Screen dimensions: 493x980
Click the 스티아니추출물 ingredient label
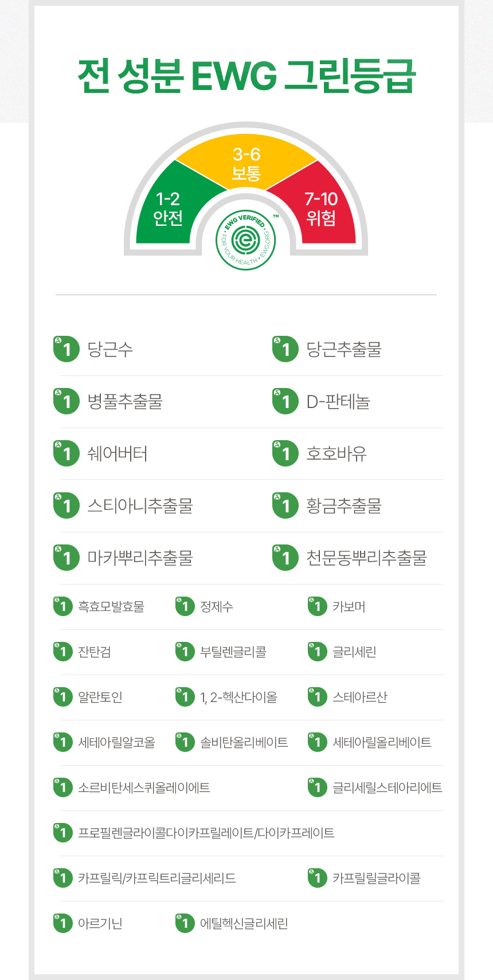(x=140, y=506)
